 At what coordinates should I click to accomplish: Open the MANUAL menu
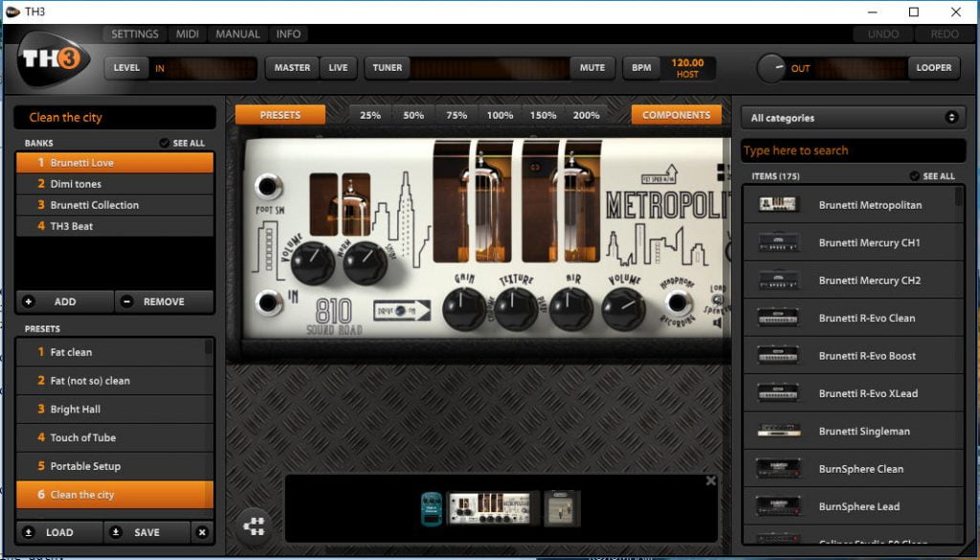tap(237, 34)
